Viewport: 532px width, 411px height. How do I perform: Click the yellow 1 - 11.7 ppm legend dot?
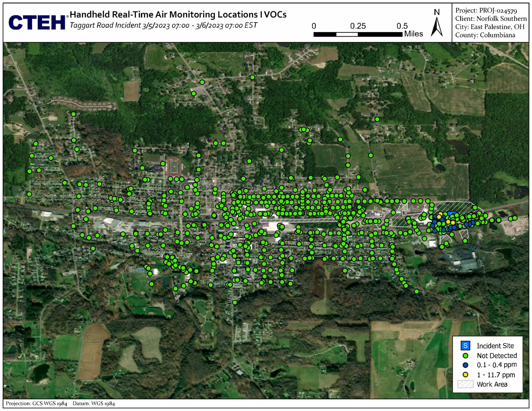(x=465, y=374)
